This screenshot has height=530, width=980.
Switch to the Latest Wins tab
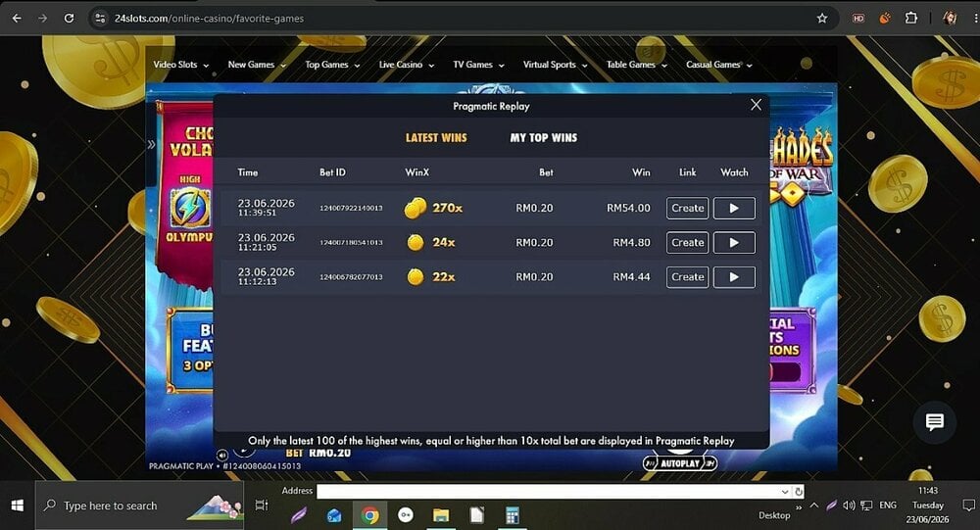coord(436,137)
